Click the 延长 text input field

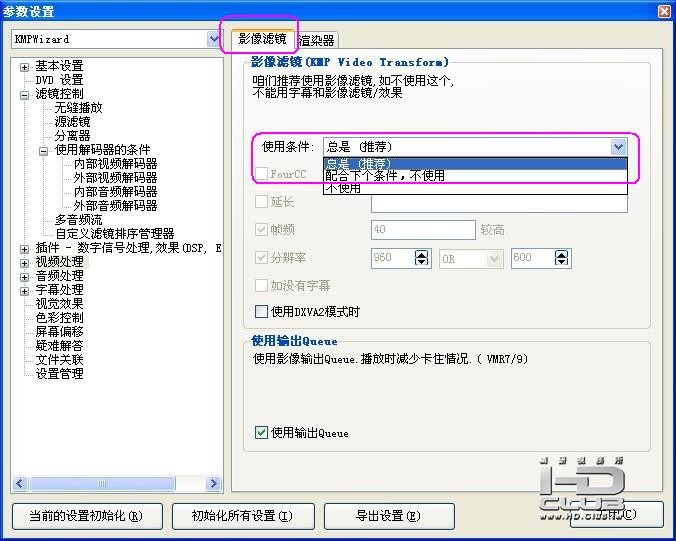point(499,203)
